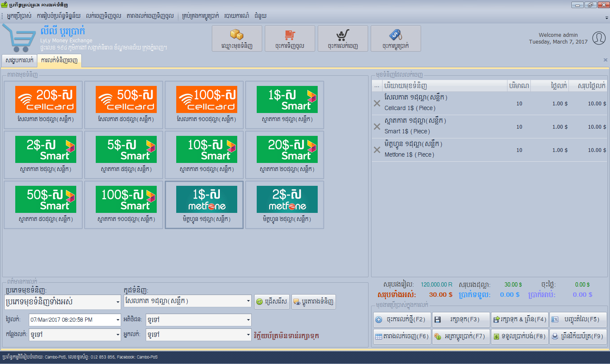610x364 pixels.
Task: Open the តារាងលក់ចេញទិញចូល menu
Action: pyautogui.click(x=150, y=16)
